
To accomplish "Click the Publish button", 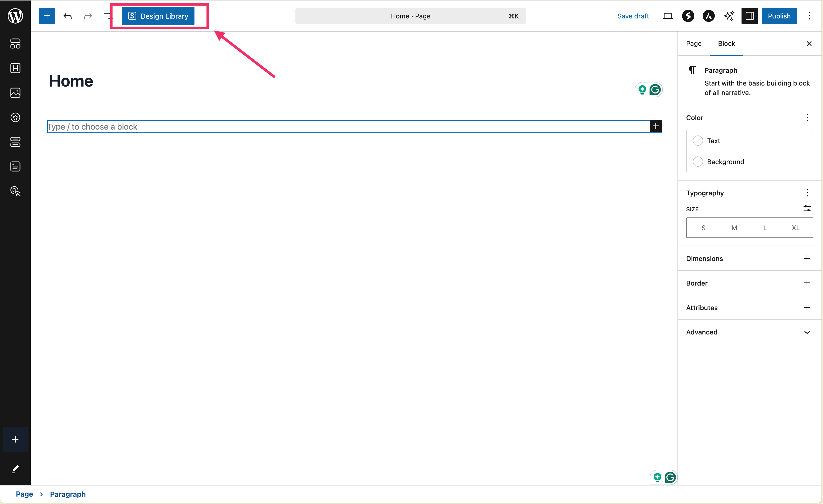I will coord(779,16).
